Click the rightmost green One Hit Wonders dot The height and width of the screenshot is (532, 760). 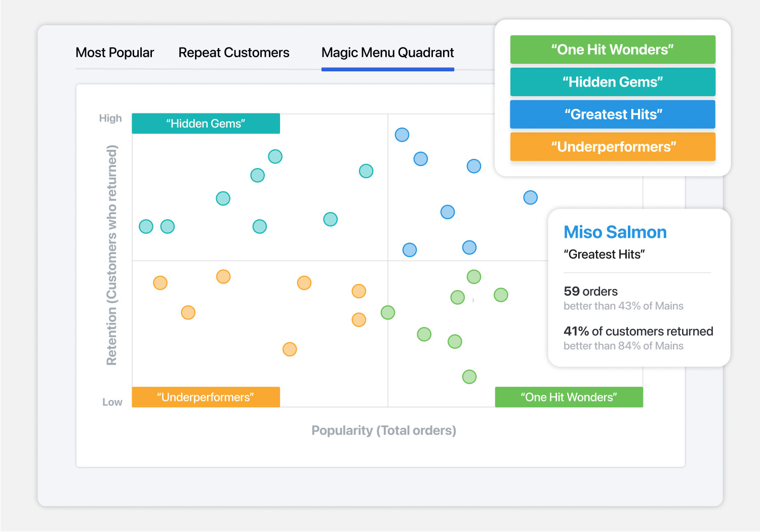[501, 295]
